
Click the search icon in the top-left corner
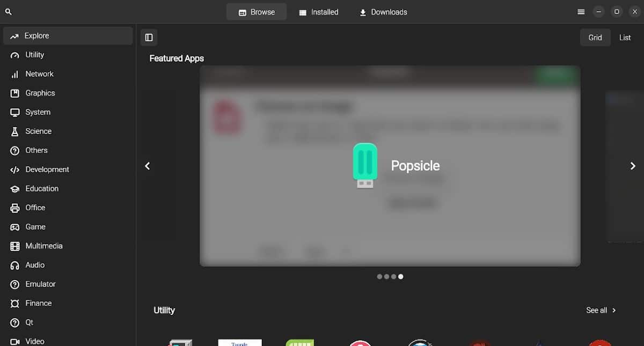8,11
